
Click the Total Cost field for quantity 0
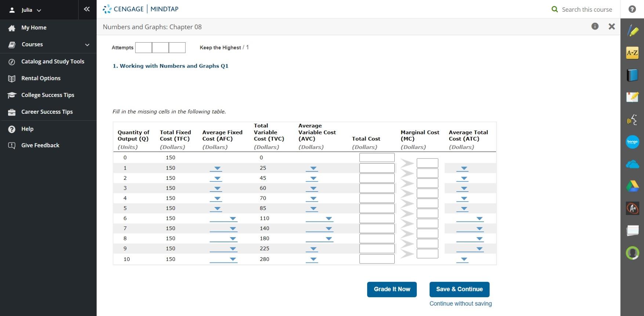(377, 158)
